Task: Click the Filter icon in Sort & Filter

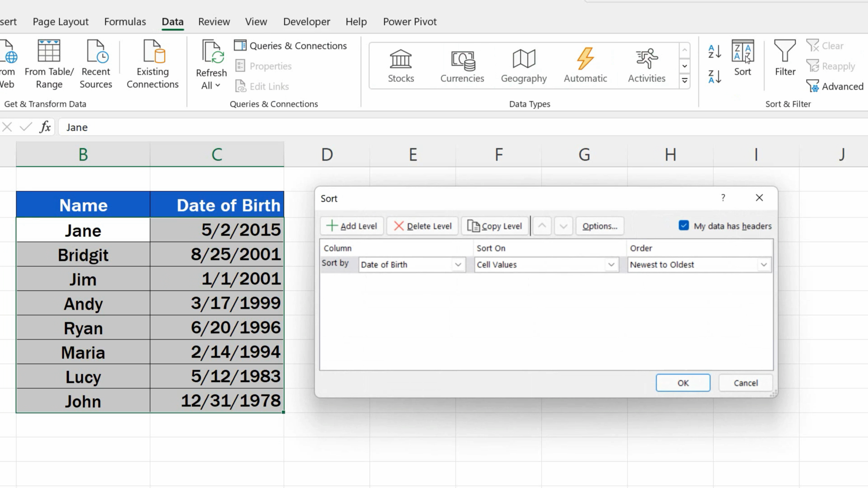Action: 784,59
